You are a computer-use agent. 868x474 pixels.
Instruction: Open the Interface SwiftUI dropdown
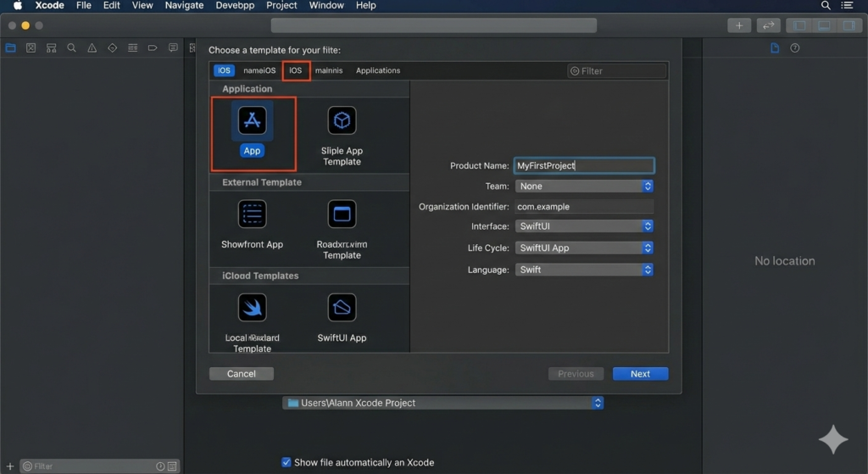584,226
